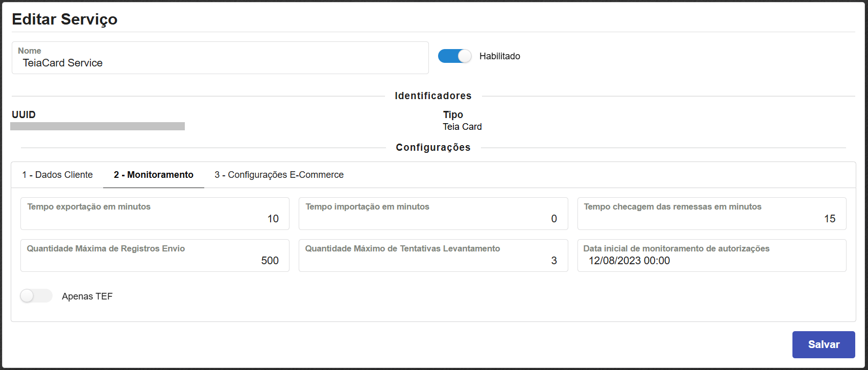868x370 pixels.
Task: Switch to the Dados Cliente tab
Action: pyautogui.click(x=57, y=175)
